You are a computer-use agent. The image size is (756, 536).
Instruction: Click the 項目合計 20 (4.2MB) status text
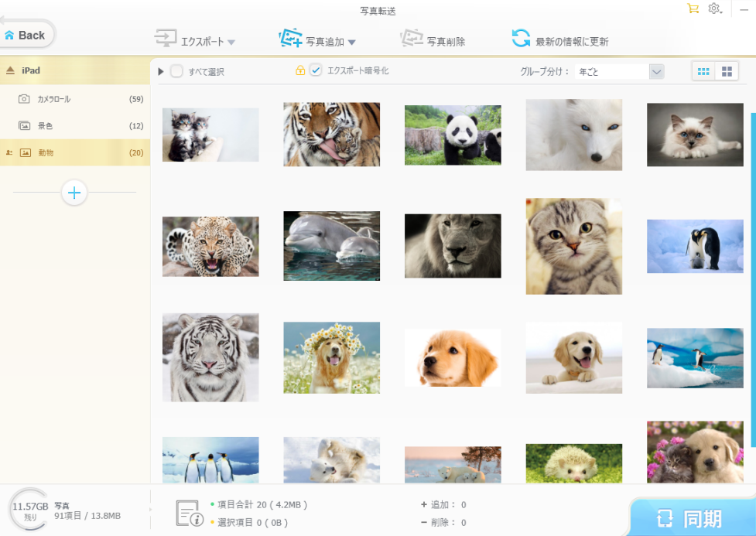coord(262,504)
